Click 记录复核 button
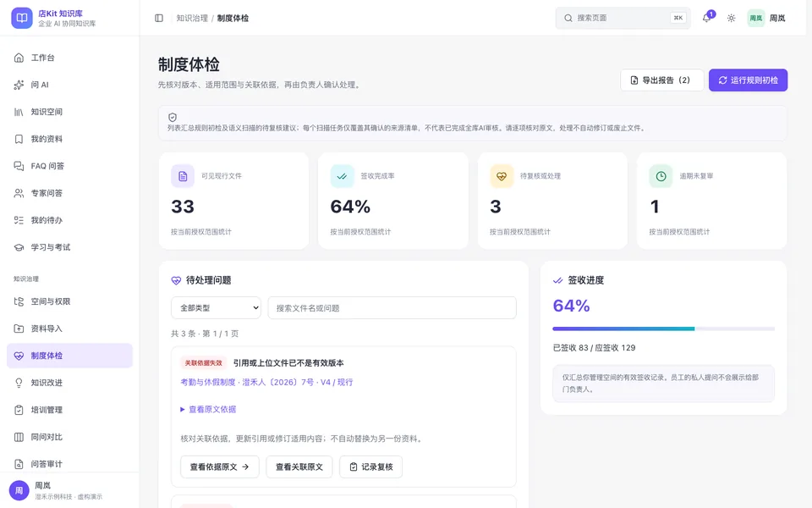812x508 pixels. pyautogui.click(x=370, y=467)
